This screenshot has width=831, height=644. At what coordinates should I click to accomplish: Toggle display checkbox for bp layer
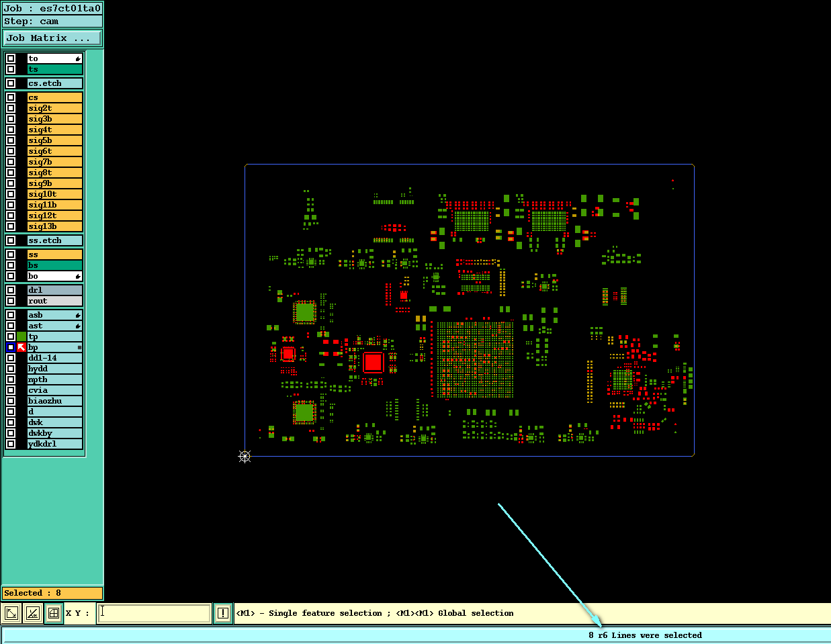point(11,347)
